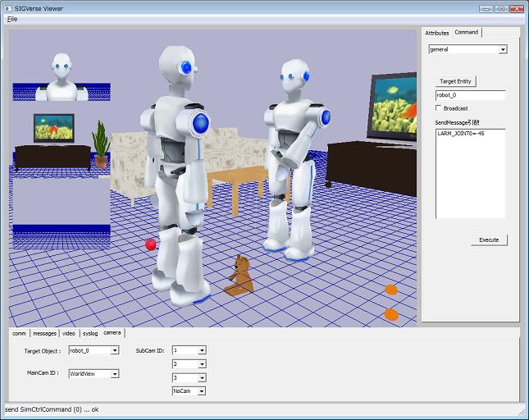This screenshot has width=529, height=420.
Task: Select the Command tab
Action: [x=467, y=32]
